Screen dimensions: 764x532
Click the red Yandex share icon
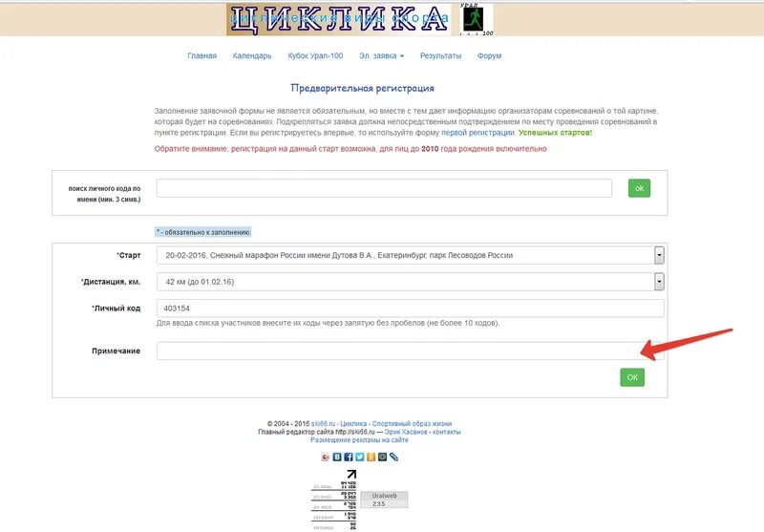[326, 457]
